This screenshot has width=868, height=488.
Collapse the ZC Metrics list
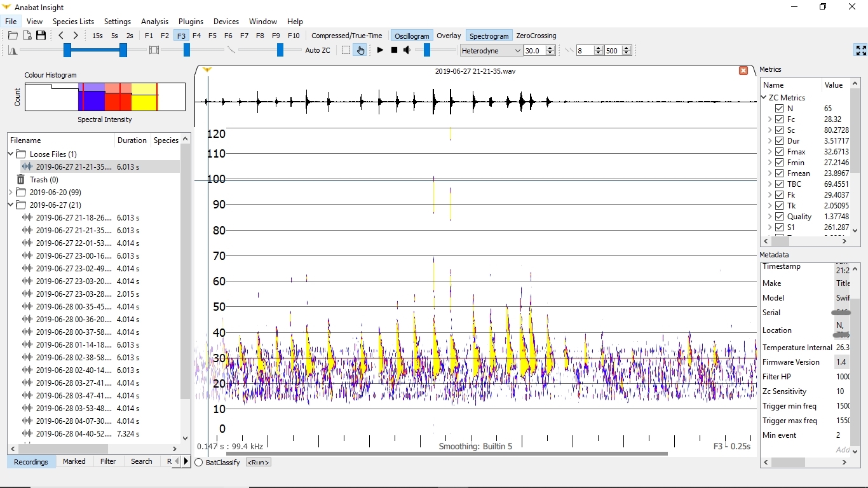point(764,97)
